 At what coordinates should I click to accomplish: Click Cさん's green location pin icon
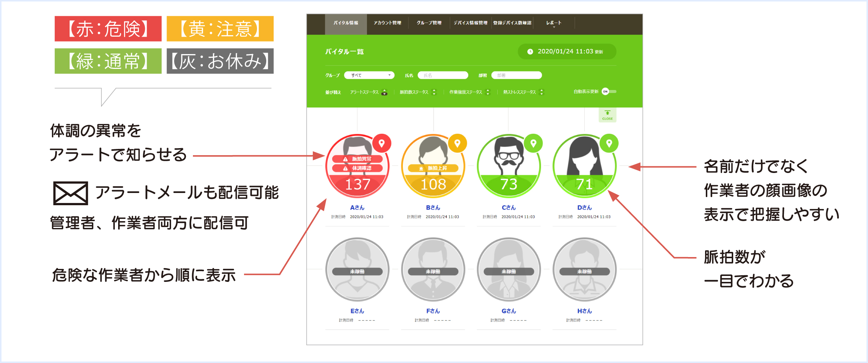coord(533,143)
